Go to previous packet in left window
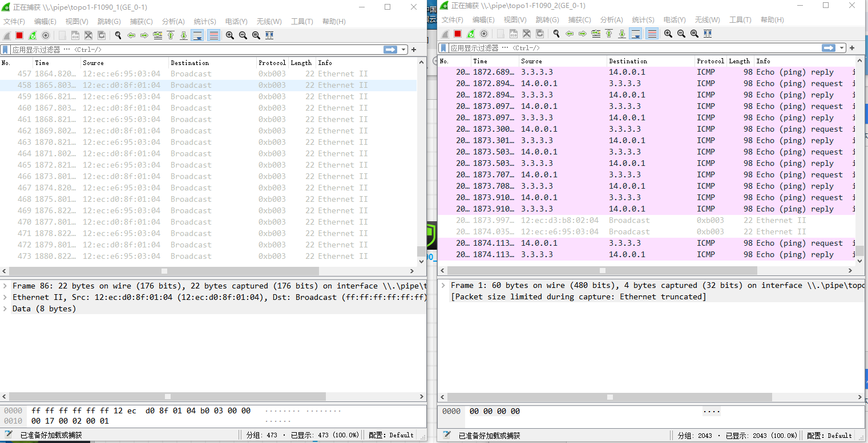Screen dimensions: 868x443 (x=131, y=35)
